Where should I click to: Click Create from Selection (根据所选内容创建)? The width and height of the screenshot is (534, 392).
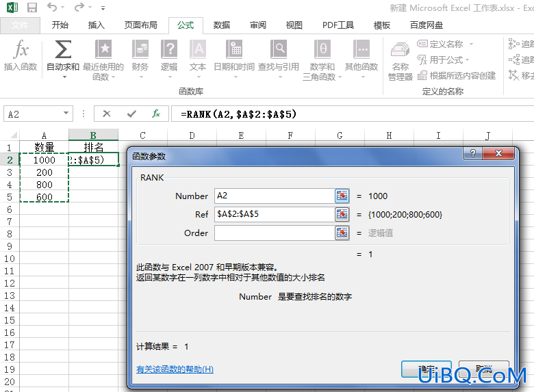coord(457,75)
